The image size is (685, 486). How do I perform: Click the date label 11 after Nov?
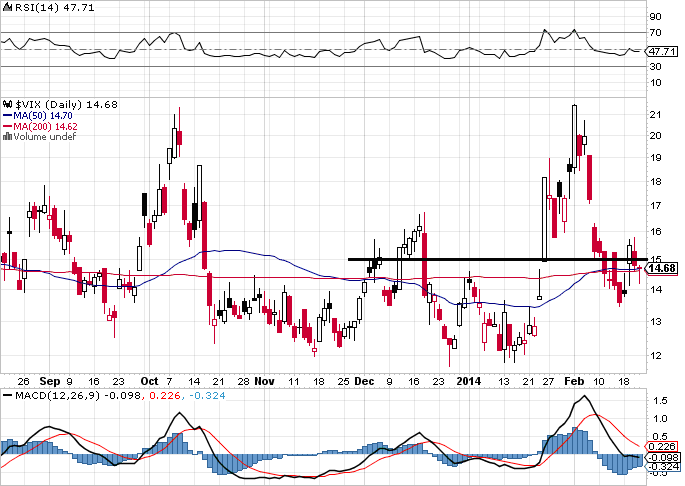pos(294,382)
